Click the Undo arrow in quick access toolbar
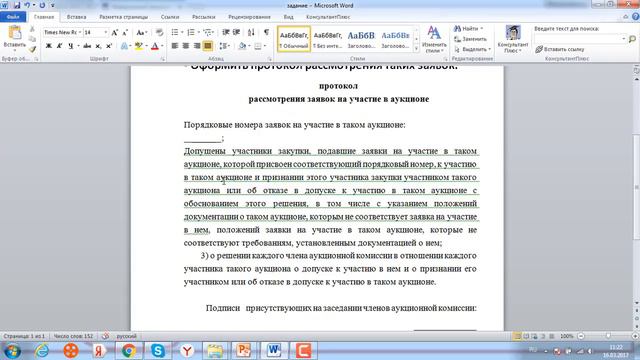Image resolution: width=640 pixels, height=360 pixels. click(x=27, y=5)
